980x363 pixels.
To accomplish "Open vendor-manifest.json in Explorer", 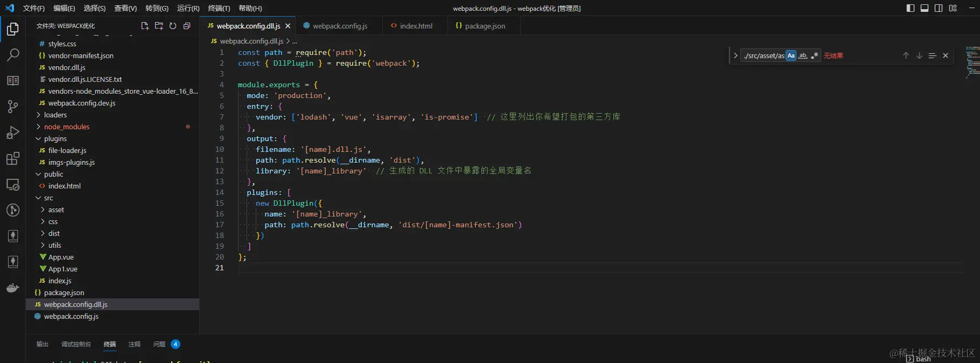I will coord(113,55).
